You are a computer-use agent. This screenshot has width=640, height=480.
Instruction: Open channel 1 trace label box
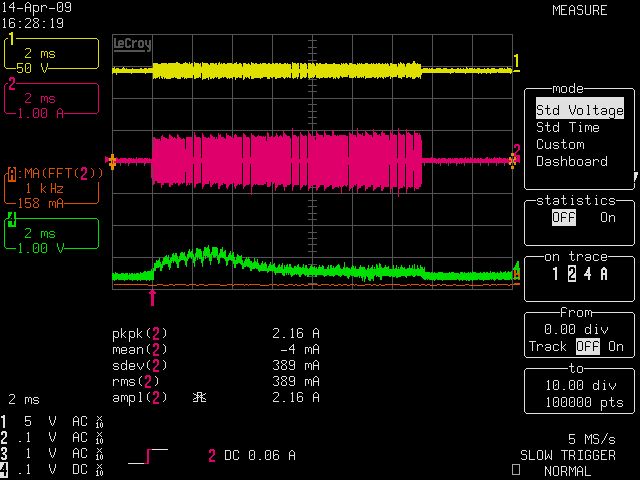pos(51,54)
